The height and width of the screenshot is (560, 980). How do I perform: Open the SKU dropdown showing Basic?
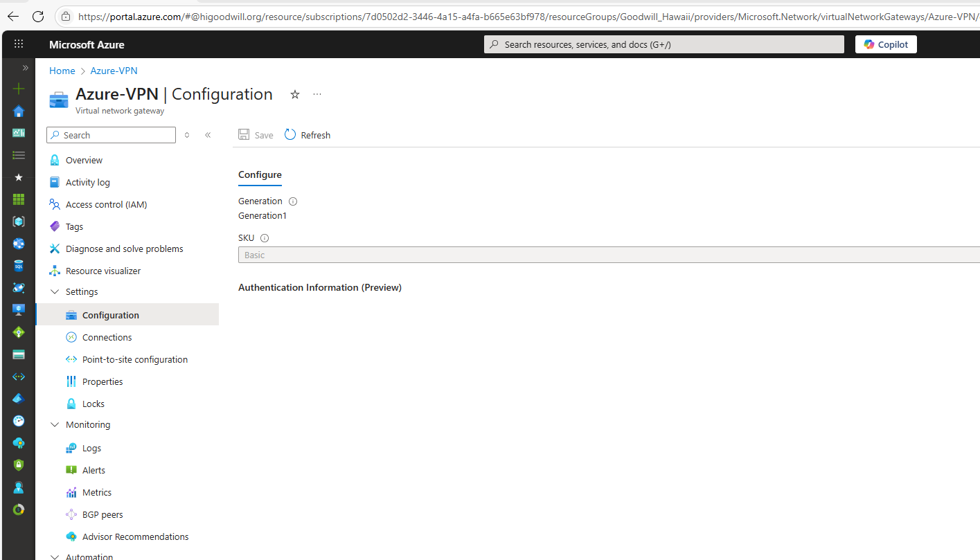tap(609, 255)
